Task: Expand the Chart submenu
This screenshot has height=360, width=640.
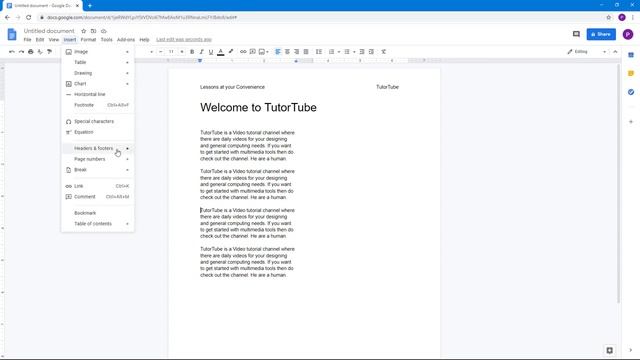Action: [x=98, y=84]
